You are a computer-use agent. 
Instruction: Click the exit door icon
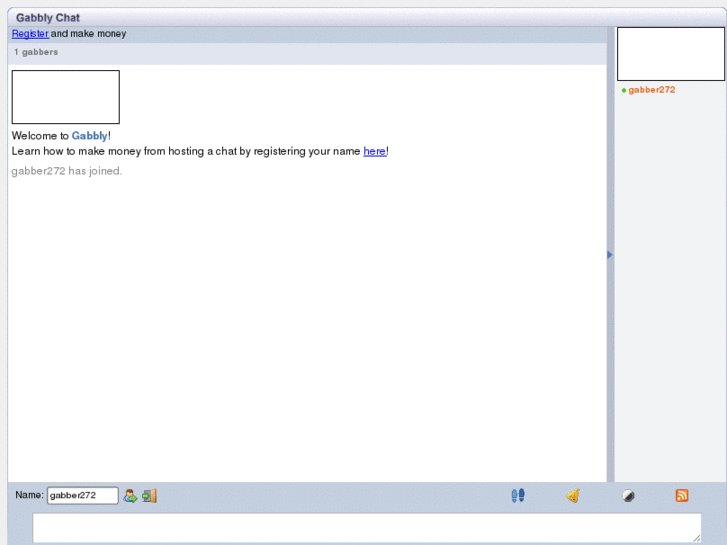(149, 496)
